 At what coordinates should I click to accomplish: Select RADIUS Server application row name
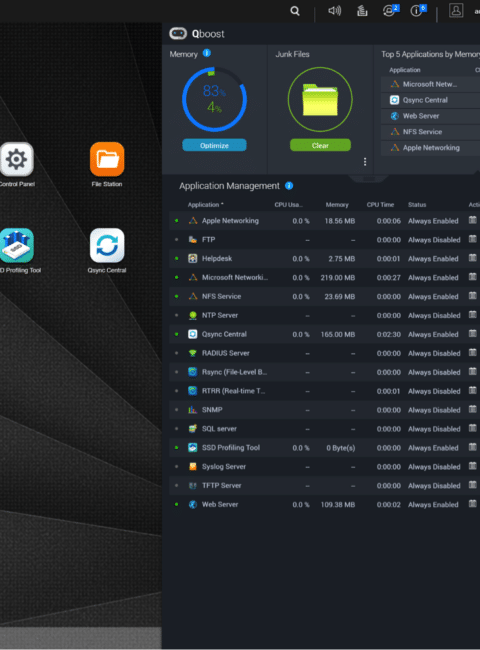(225, 353)
